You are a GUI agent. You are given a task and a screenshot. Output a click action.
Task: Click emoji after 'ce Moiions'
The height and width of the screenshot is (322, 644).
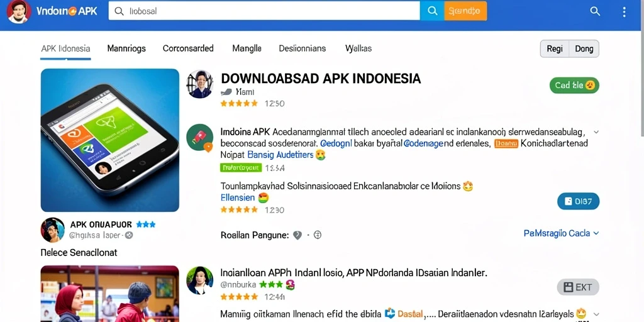[467, 186]
